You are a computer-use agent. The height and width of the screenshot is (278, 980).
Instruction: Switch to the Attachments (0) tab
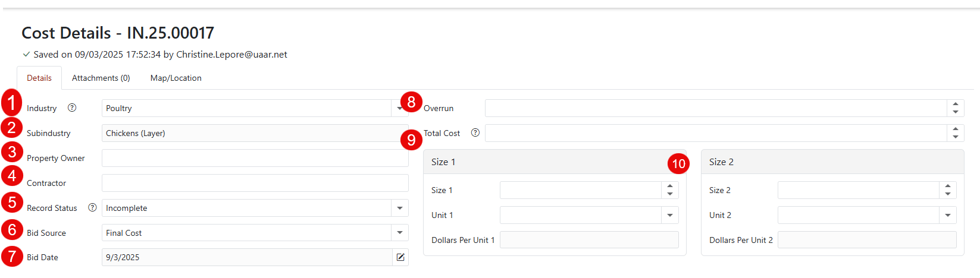(101, 78)
